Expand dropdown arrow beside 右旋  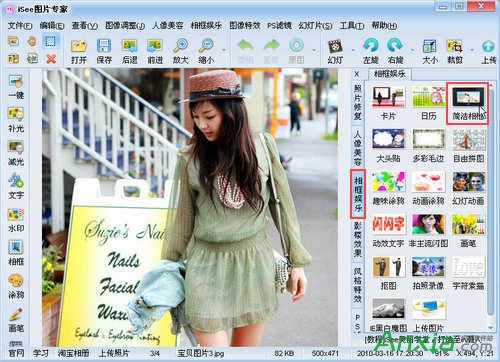(413, 50)
